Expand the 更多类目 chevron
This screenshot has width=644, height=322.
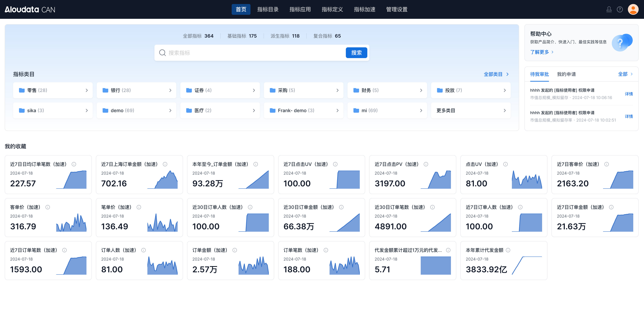click(504, 110)
